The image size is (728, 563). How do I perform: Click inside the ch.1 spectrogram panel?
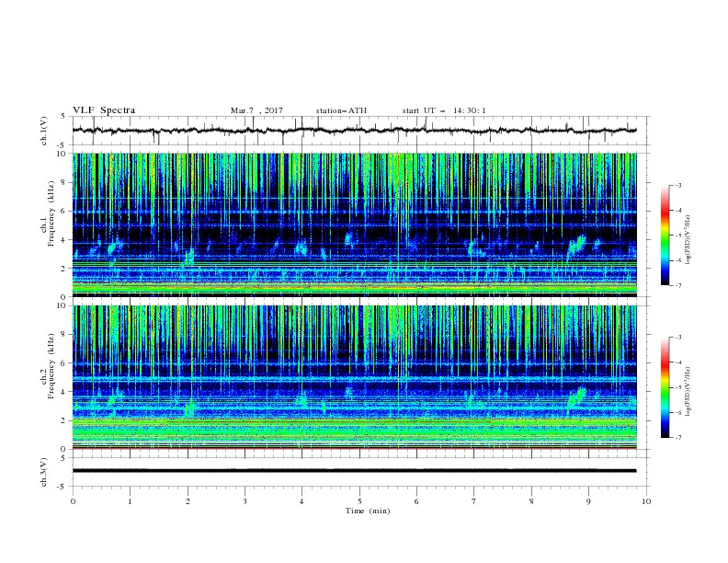(355, 224)
